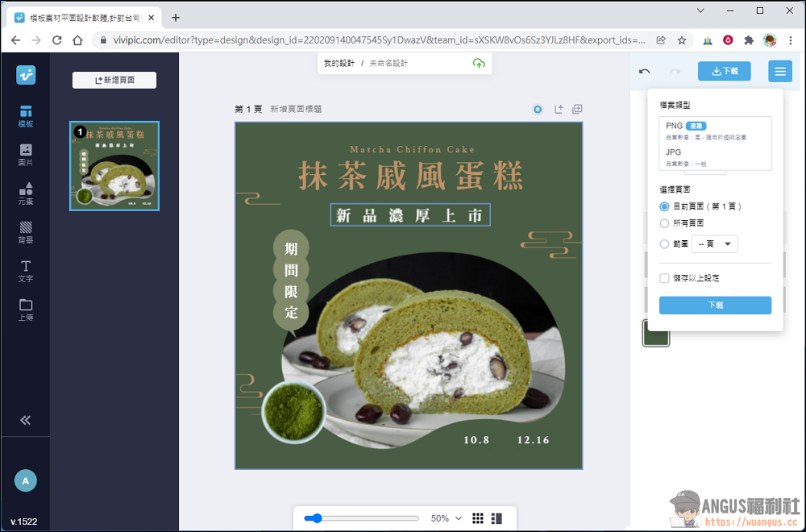Adjust the zoom slider handle
The image size is (806, 532).
[317, 518]
